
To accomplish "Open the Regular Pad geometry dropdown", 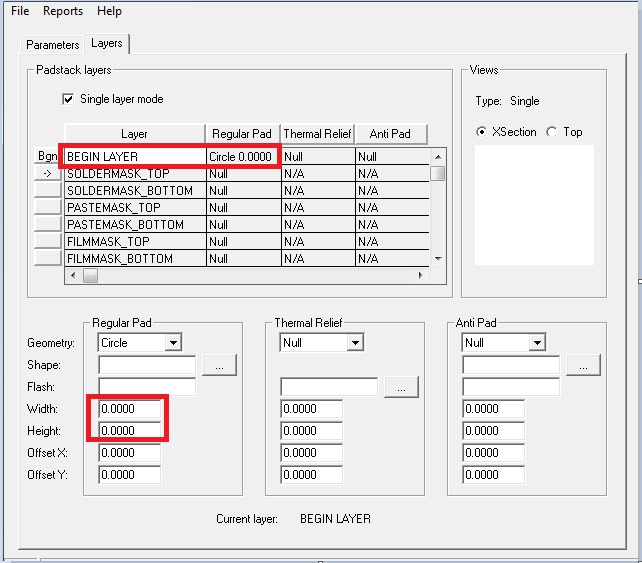I will [173, 343].
